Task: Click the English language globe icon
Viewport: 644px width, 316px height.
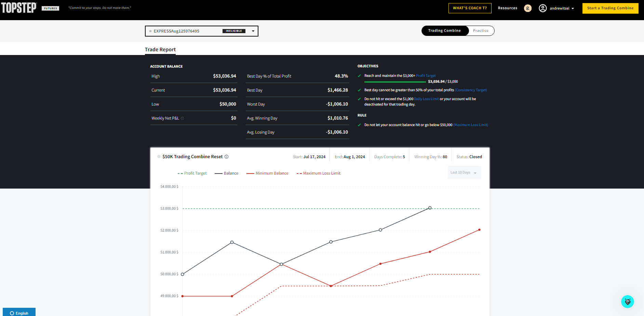Action: point(12,313)
